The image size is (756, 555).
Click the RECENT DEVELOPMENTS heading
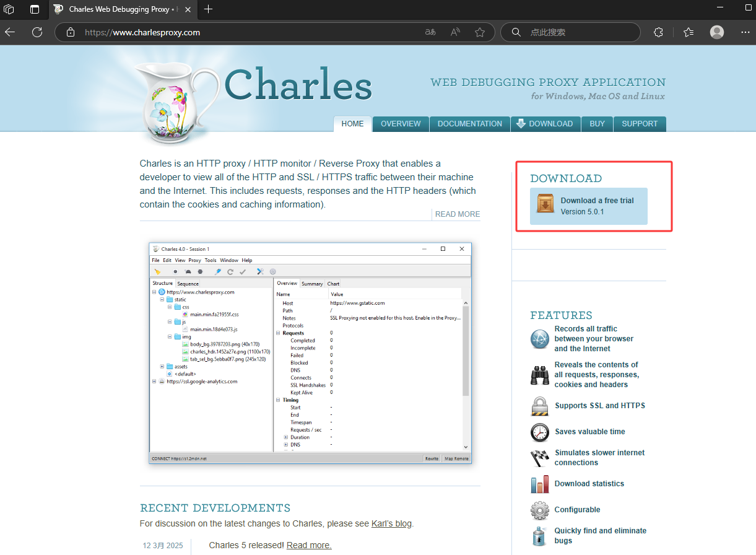pyautogui.click(x=215, y=508)
